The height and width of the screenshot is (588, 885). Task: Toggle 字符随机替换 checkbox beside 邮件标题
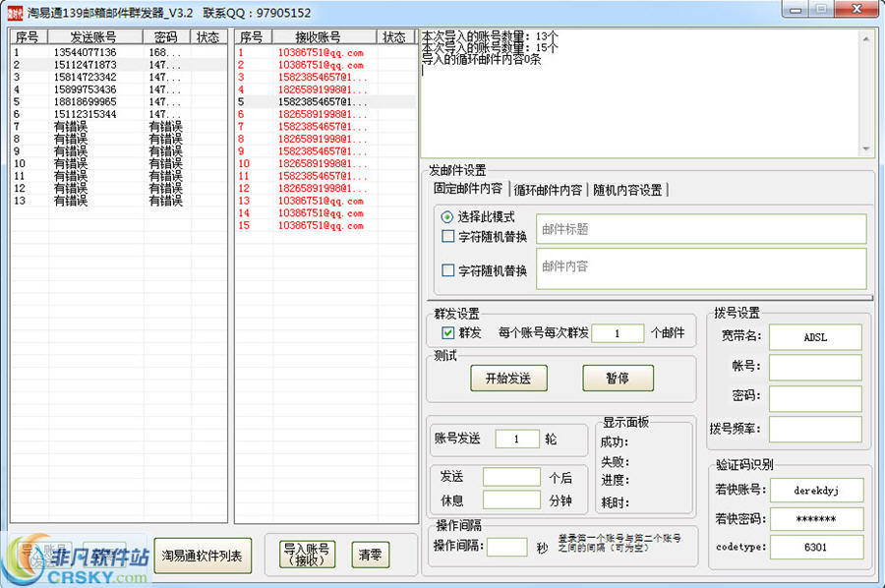[447, 236]
